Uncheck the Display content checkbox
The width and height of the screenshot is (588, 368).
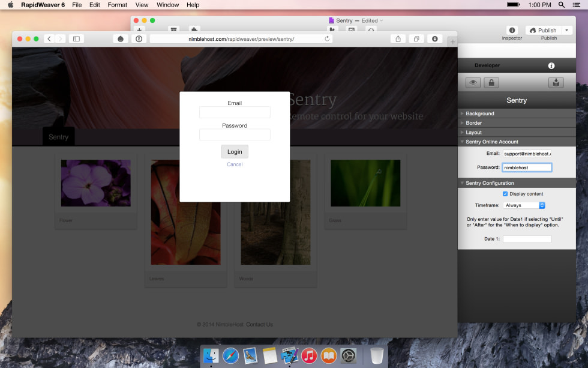coord(505,194)
